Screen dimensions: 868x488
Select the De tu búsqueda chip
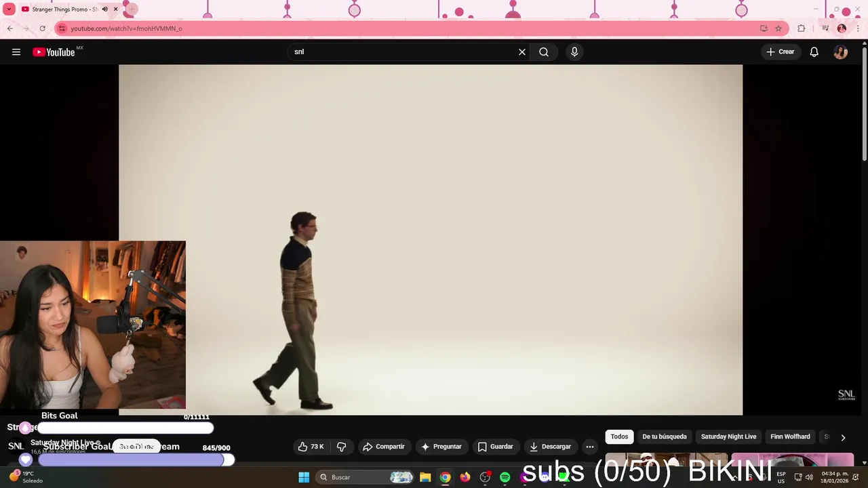click(x=665, y=437)
